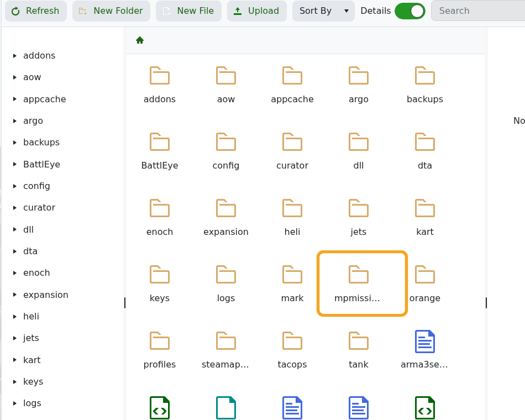Click the New Folder button
525x420 pixels.
[x=111, y=11]
